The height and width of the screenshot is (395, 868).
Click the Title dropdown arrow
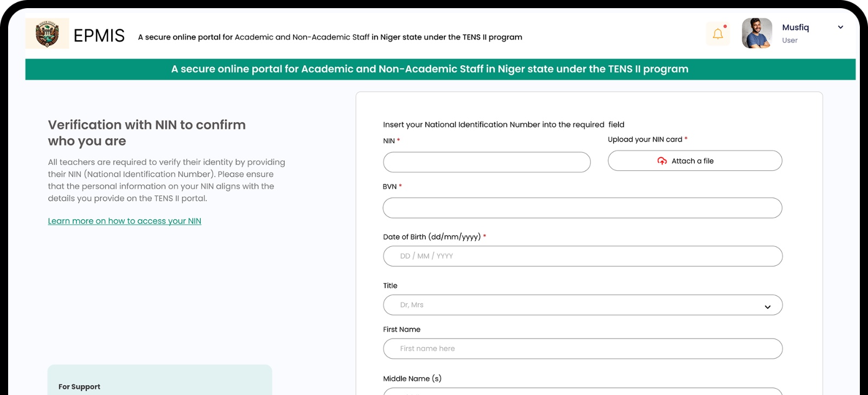pos(768,307)
